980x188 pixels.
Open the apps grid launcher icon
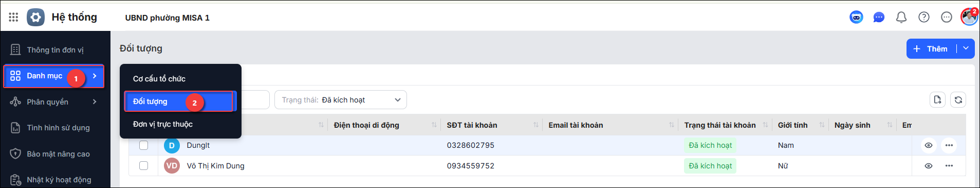point(13,18)
